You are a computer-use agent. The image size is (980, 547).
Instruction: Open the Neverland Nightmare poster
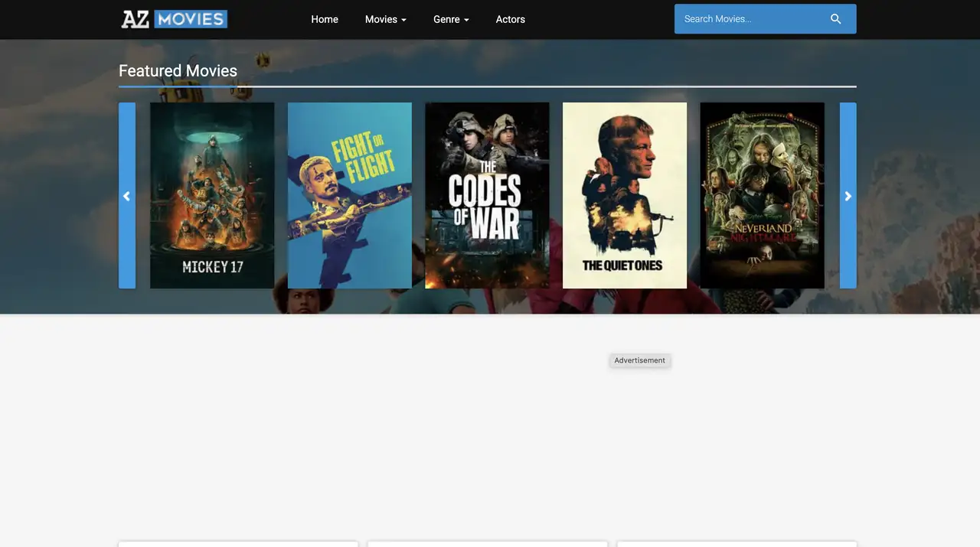[x=763, y=196]
